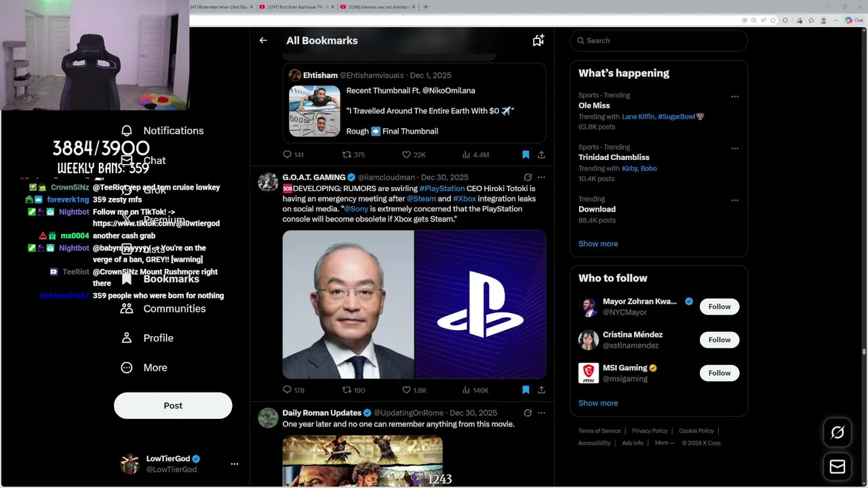
Task: Open the Ehtisham thumbnail preview image
Action: [315, 110]
